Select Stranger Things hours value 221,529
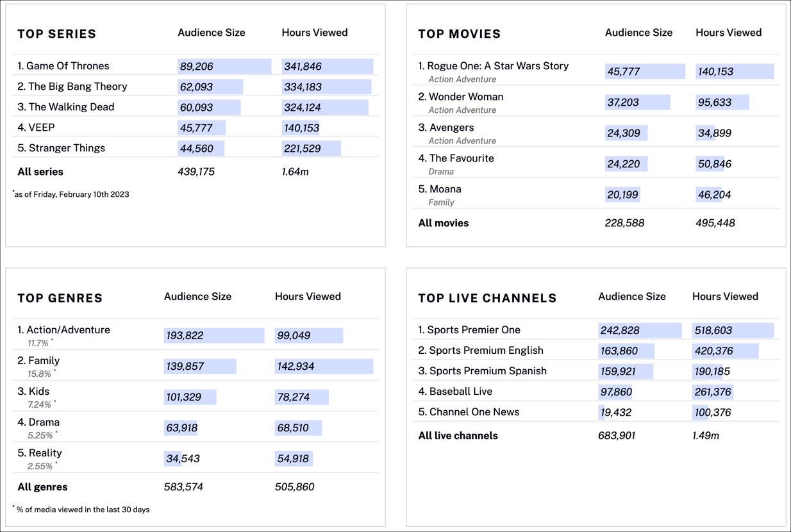Viewport: 791px width, 532px height. 303,149
